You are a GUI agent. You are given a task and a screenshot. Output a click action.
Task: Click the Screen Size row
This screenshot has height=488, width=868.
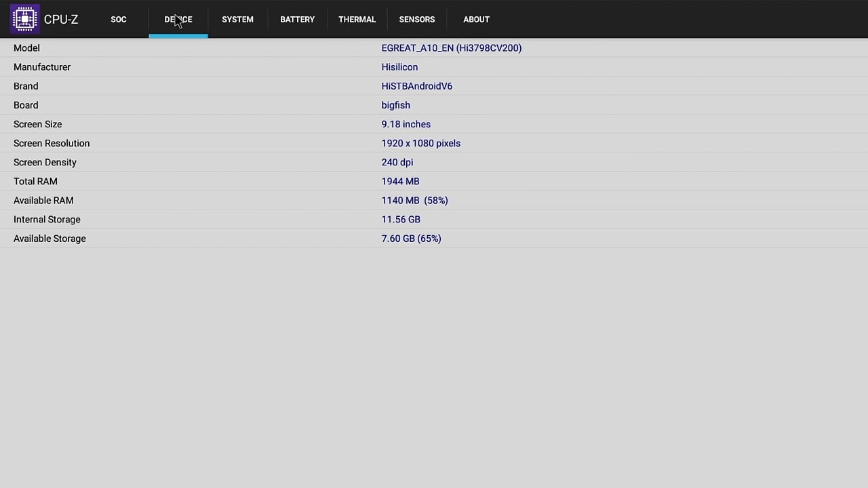point(406,124)
